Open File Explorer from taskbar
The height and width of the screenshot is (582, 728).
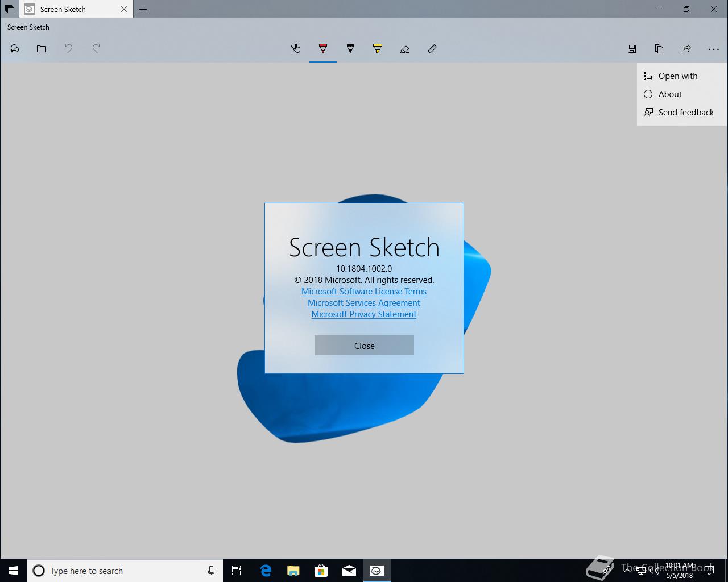tap(293, 571)
